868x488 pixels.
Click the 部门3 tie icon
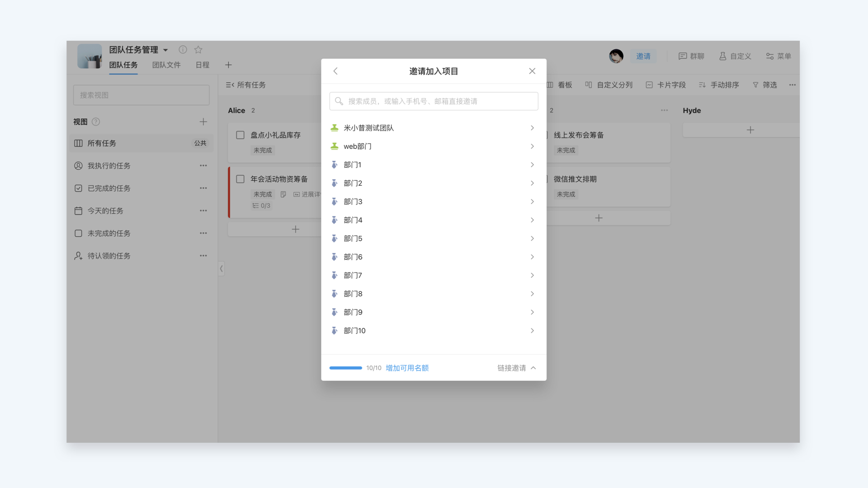coord(335,202)
